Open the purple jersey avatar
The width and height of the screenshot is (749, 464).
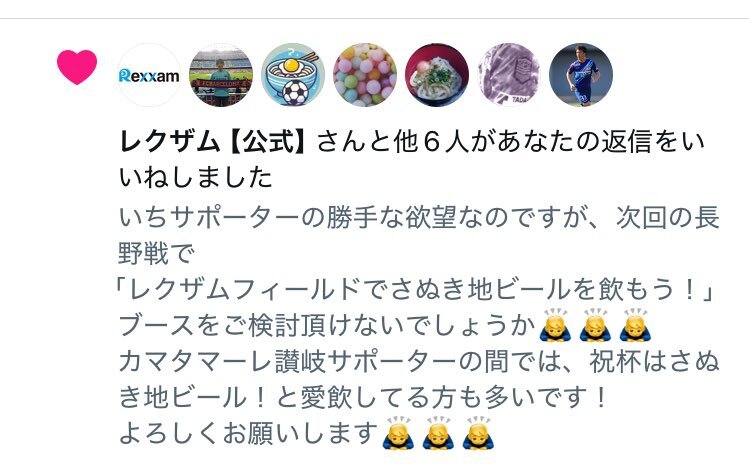pyautogui.click(x=509, y=75)
